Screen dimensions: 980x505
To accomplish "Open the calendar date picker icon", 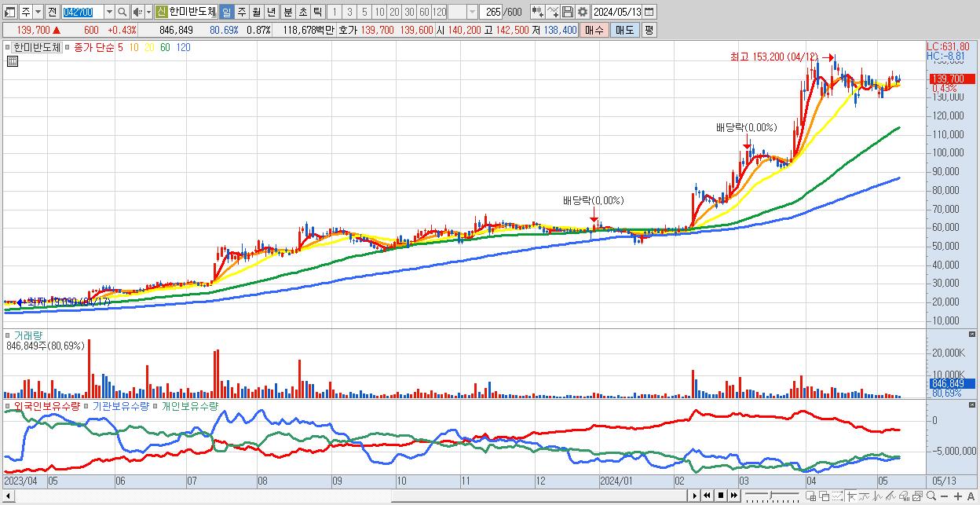I will point(649,12).
